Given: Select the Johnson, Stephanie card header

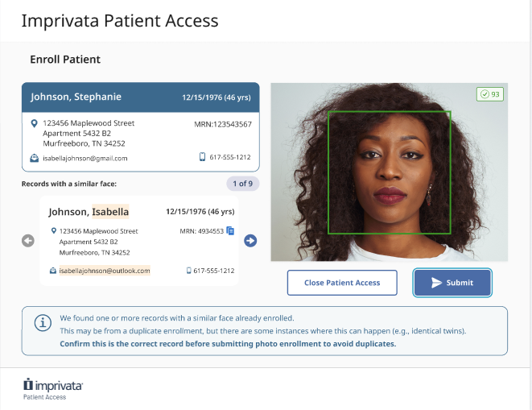Looking at the screenshot, I should [141, 97].
